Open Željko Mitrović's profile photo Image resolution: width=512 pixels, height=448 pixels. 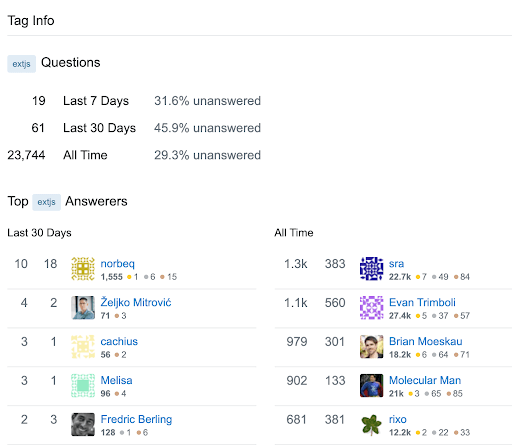click(83, 308)
